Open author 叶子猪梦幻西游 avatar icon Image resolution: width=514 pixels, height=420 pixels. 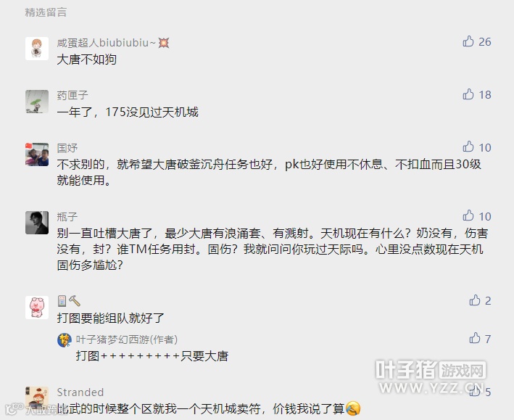pos(65,340)
